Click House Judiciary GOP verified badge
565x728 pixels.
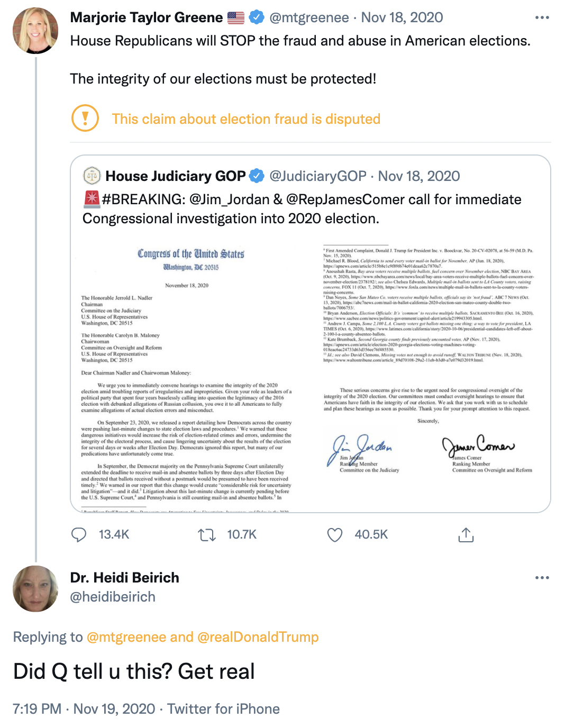257,176
